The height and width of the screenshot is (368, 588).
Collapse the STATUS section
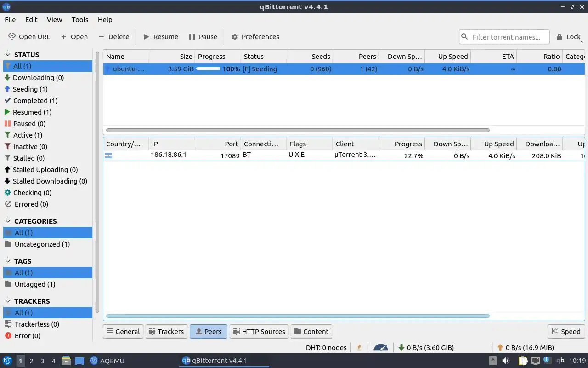pos(8,55)
